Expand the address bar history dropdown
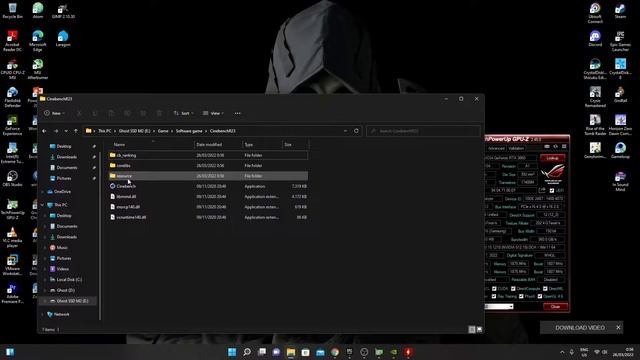 click(345, 131)
